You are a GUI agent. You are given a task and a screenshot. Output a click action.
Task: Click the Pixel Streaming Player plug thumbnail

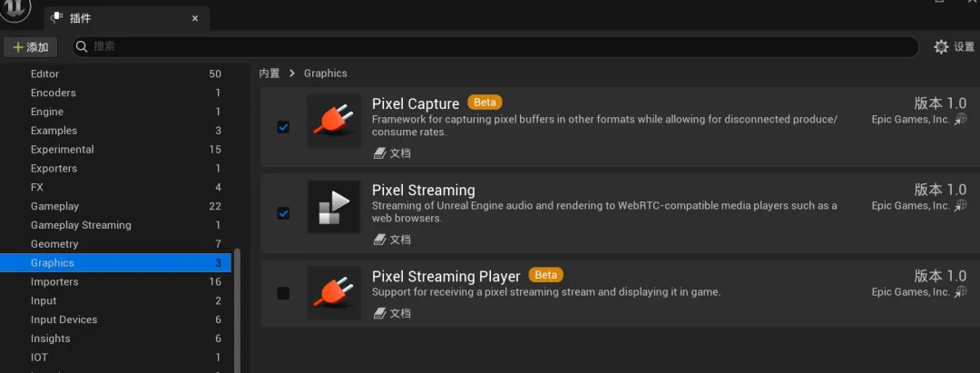click(334, 293)
